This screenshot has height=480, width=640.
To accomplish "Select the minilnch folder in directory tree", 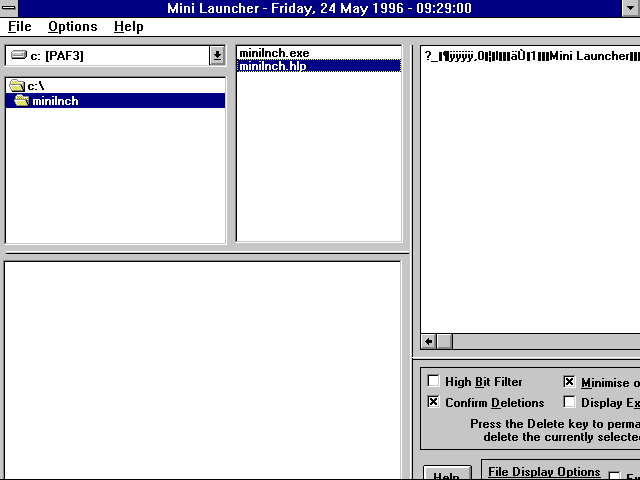I will pyautogui.click(x=55, y=101).
